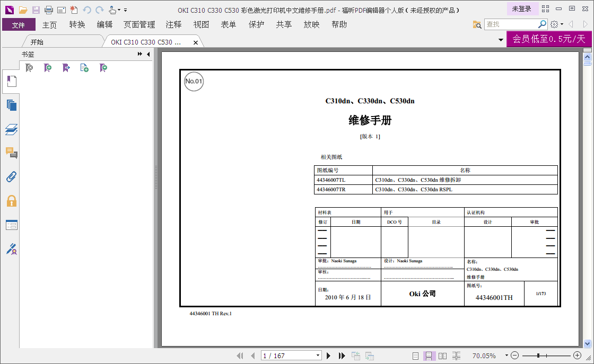Expand the search settings dropdown arrow
The height and width of the screenshot is (364, 594).
click(x=562, y=24)
